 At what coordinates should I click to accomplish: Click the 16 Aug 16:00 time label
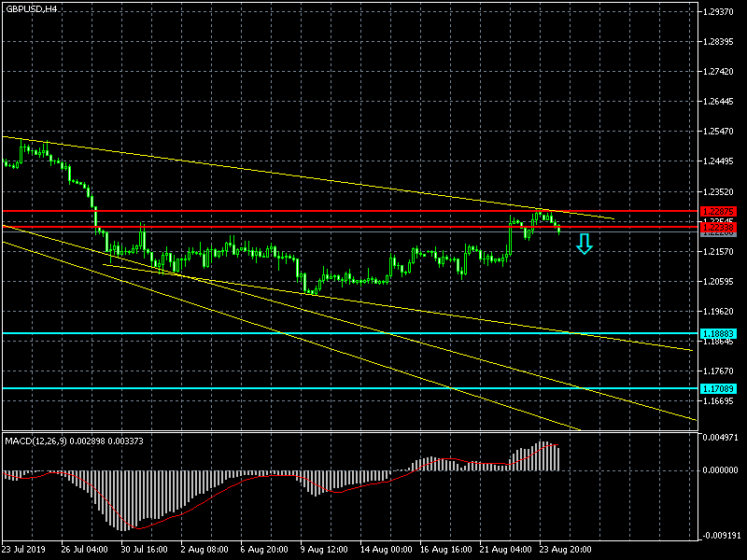446,549
